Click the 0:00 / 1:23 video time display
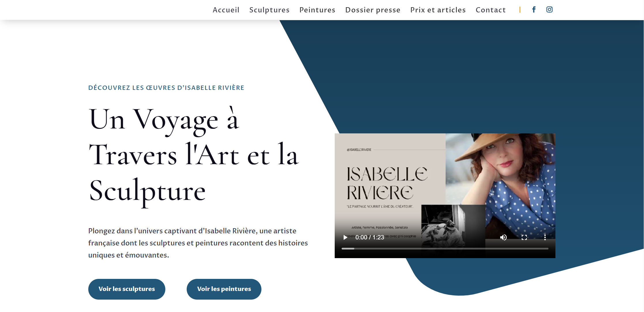 370,237
